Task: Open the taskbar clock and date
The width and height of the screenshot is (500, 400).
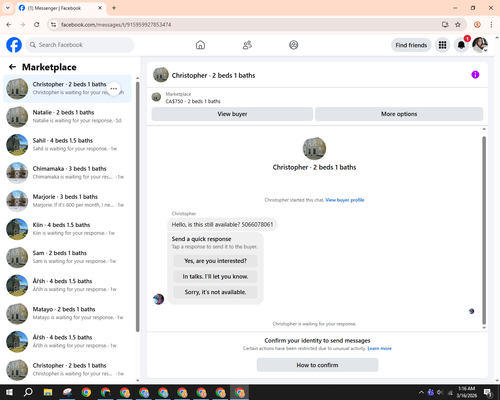Action: (x=466, y=392)
